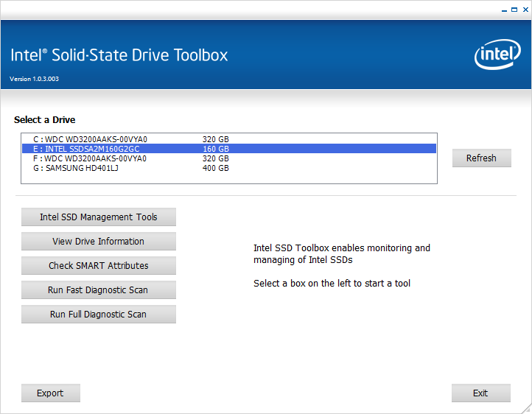Click the Intel logo in the header
This screenshot has height=414, width=532.
pos(497,55)
